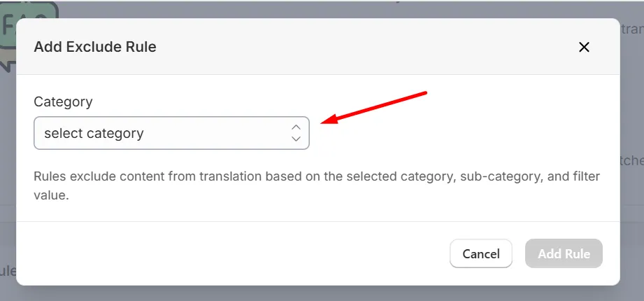Screen dimensions: 644x301
Task: Click the rules exclude content helper text
Action: [317, 185]
